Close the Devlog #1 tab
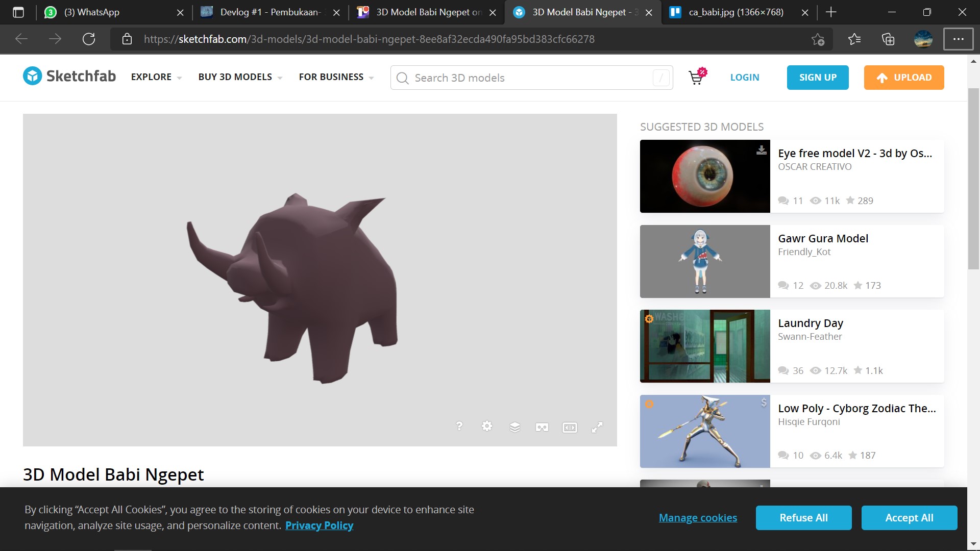 [x=336, y=13]
